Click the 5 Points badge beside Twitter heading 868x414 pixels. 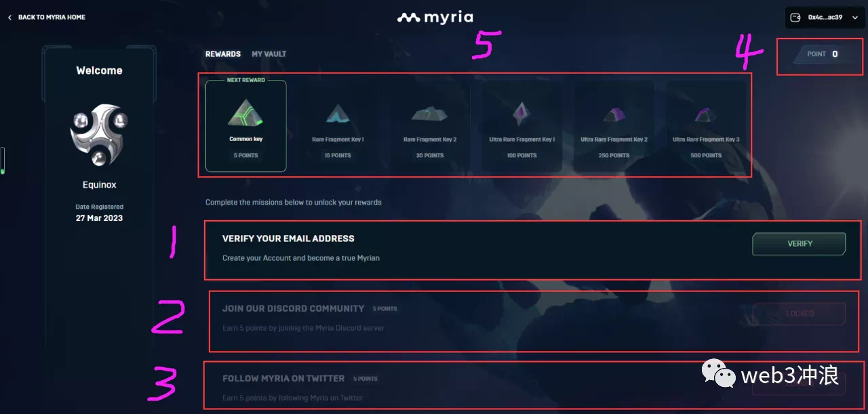pos(366,379)
